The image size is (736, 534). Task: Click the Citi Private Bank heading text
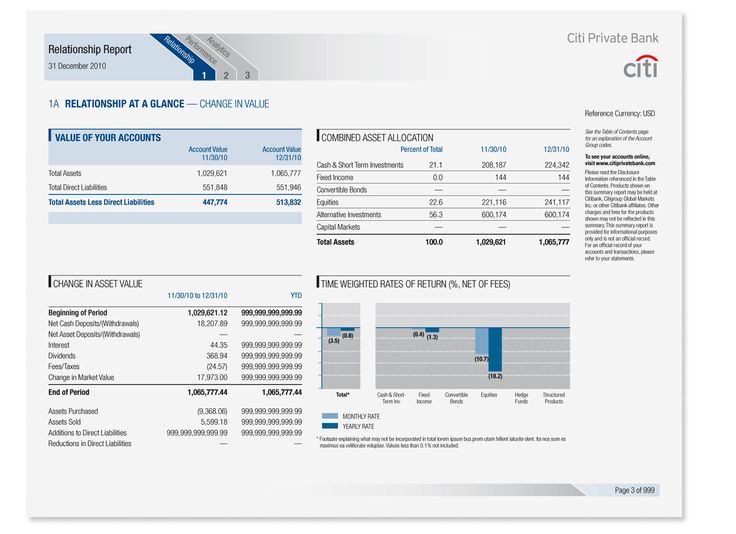click(613, 38)
